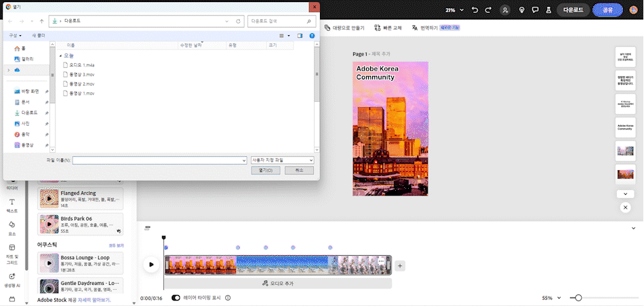The image size is (644, 306).
Task: Expand the address bar path history dropdown
Action: [x=226, y=21]
